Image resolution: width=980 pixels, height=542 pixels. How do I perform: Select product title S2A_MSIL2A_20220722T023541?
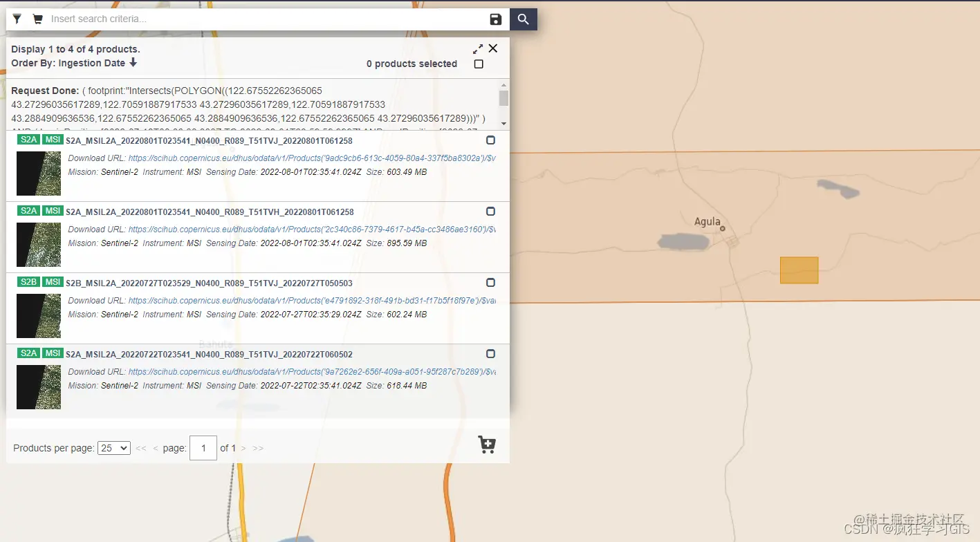point(209,355)
